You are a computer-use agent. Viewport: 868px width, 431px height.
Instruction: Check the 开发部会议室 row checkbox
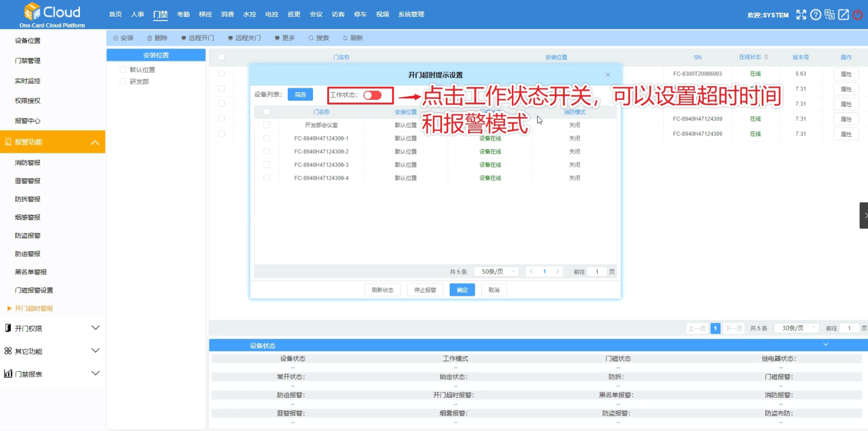point(267,125)
